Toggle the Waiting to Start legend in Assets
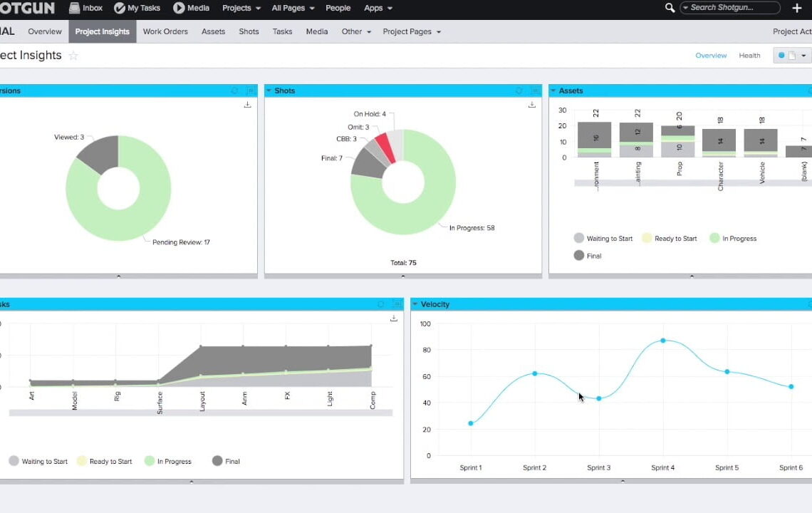This screenshot has width=812, height=513. 579,239
